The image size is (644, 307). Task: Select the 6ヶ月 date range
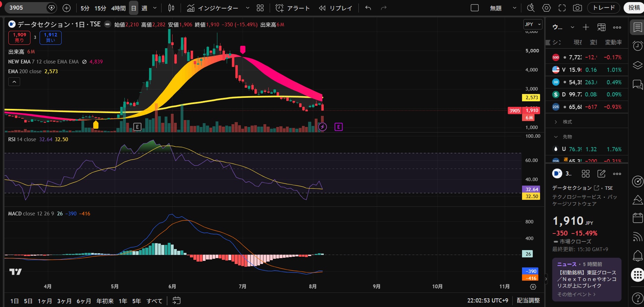84,301
